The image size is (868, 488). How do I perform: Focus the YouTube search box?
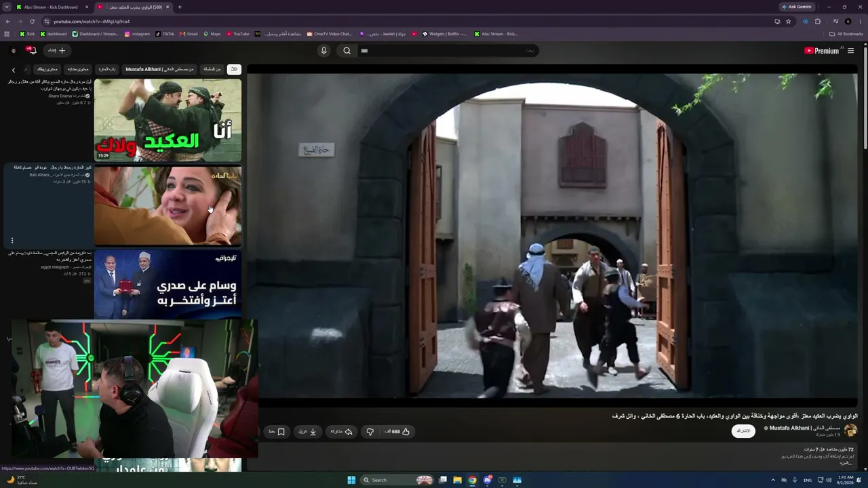tap(448, 51)
